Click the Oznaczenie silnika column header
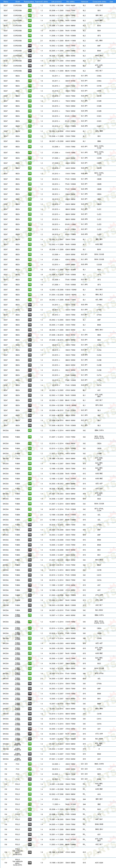Image resolution: width=116 pixels, height=868 pixels. [x=99, y=1]
